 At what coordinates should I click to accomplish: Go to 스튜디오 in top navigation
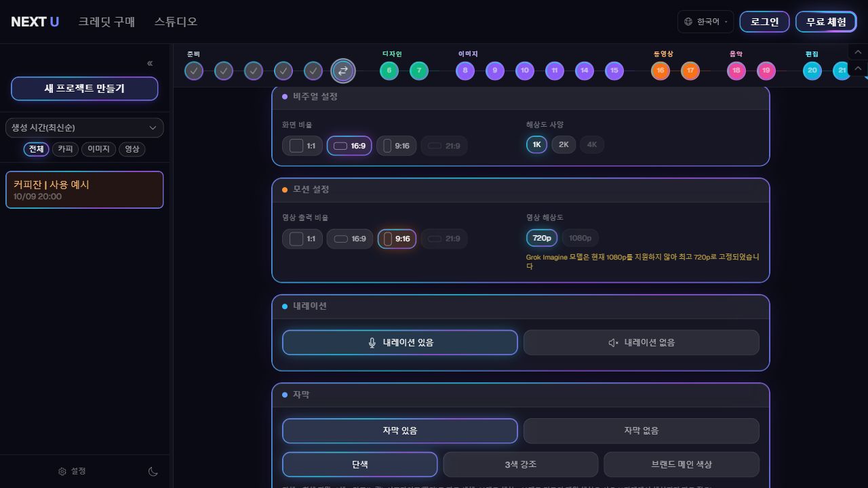(176, 22)
